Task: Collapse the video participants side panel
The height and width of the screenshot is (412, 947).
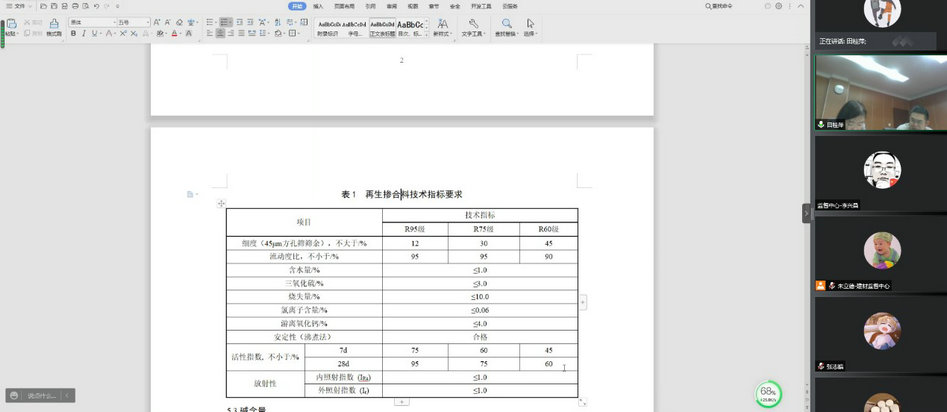Action: coord(806,213)
